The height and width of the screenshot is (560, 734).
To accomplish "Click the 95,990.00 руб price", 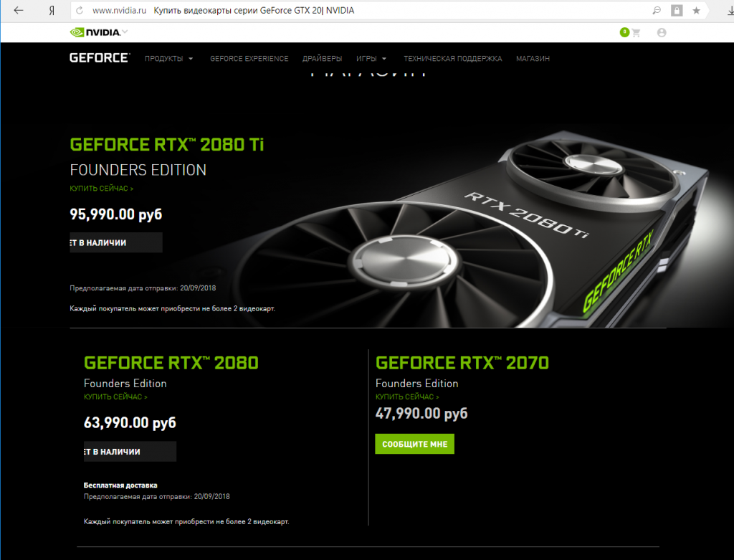I will point(116,214).
